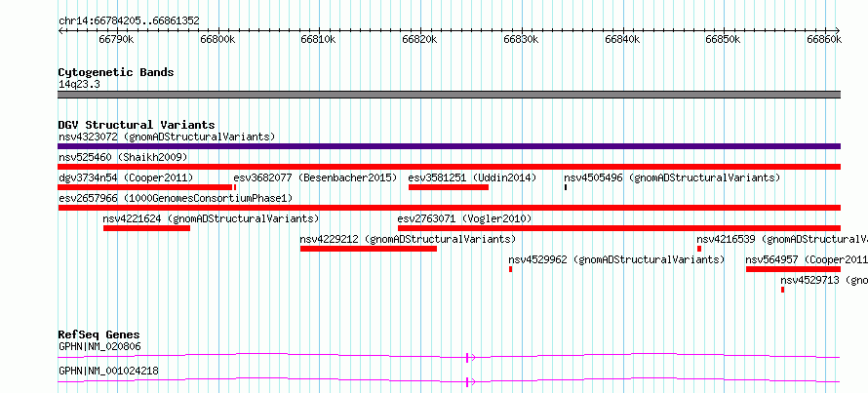Click the chr14:66784205..66861352 coordinates label
The width and height of the screenshot is (868, 393).
coord(129,20)
